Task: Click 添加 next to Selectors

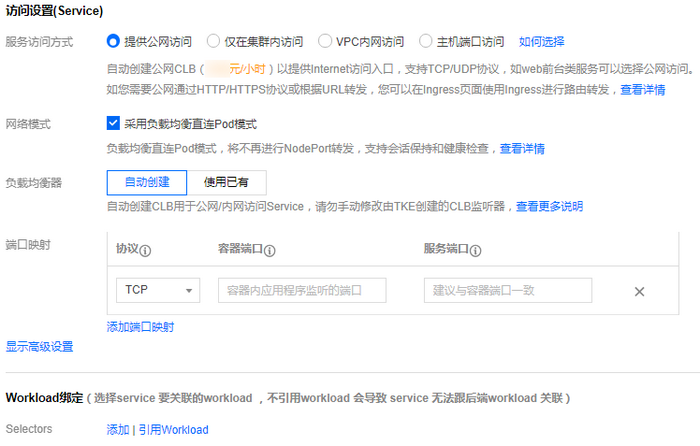Action: [118, 429]
